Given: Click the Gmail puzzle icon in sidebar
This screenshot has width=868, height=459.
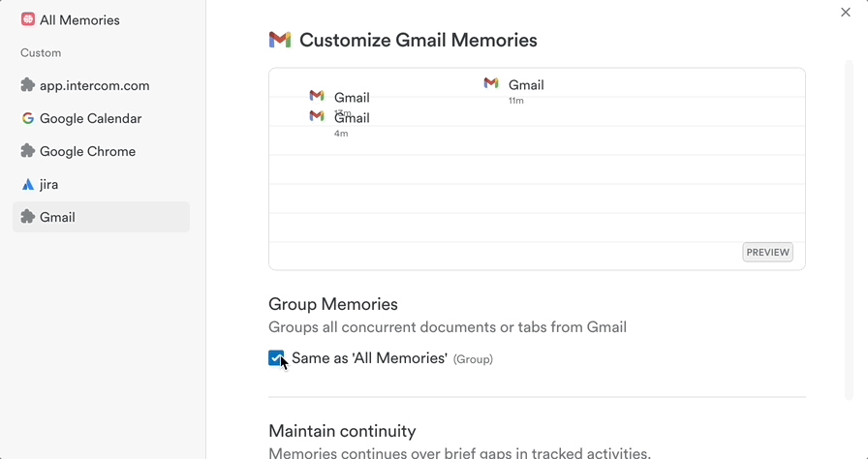Looking at the screenshot, I should pos(28,217).
